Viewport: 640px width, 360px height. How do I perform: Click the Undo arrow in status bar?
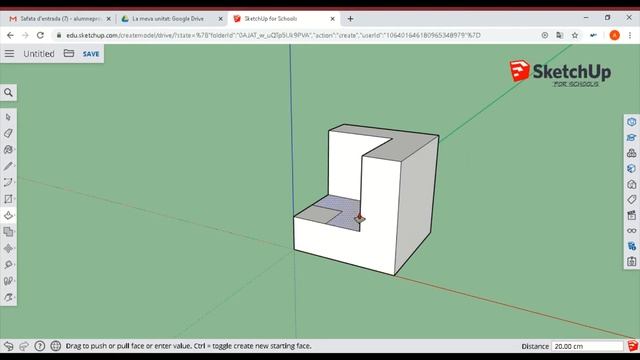pos(8,346)
